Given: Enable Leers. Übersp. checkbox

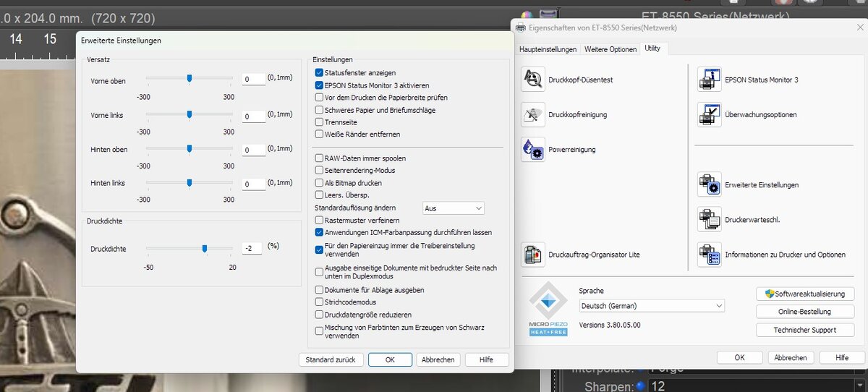Looking at the screenshot, I should point(319,195).
